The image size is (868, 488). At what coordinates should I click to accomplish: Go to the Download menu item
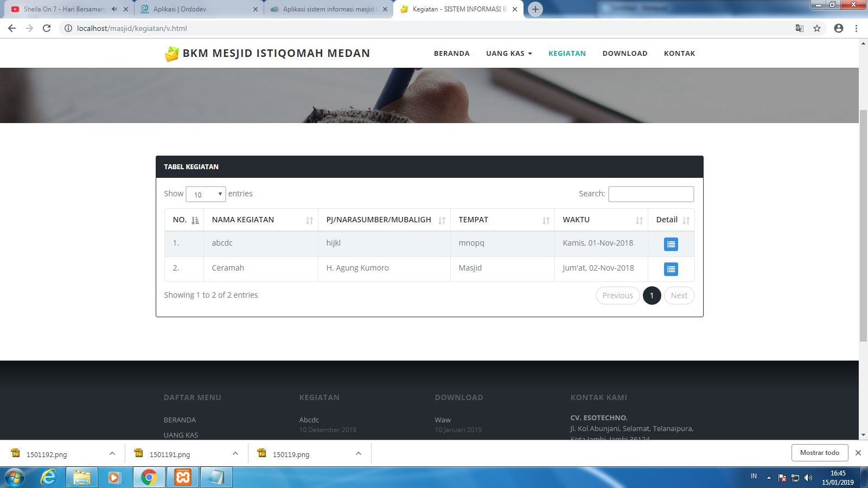tap(624, 54)
